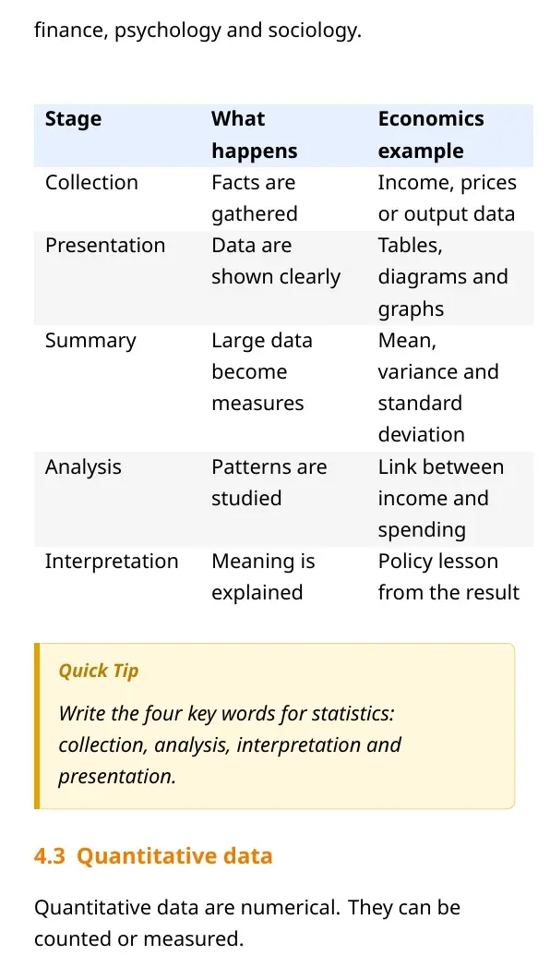The height and width of the screenshot is (980, 550).
Task: Click 'Tables, diagrams and graphs' cell
Action: 450,277
